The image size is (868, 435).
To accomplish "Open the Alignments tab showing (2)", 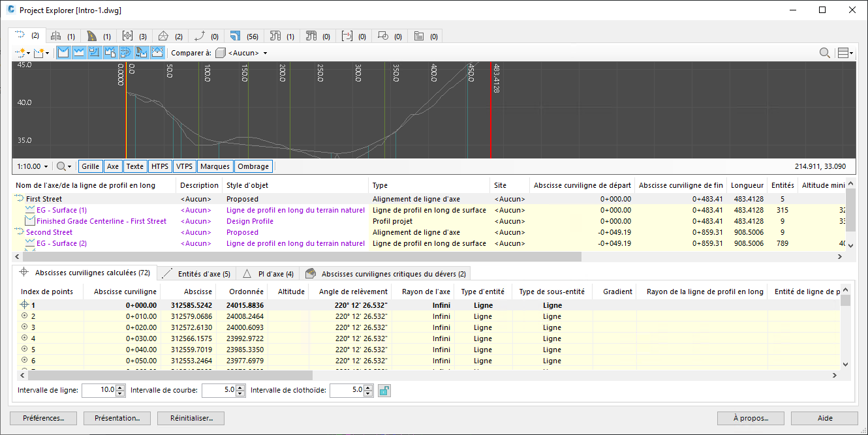I will (x=27, y=35).
